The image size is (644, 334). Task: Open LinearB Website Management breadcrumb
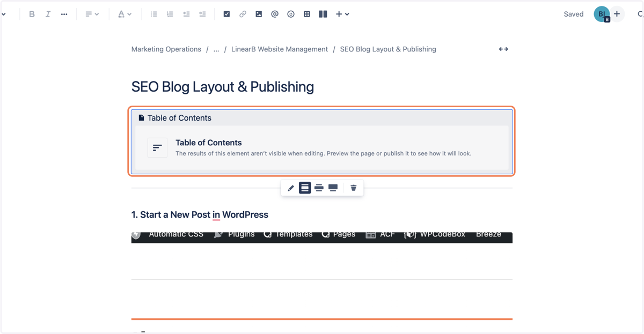[x=280, y=49]
